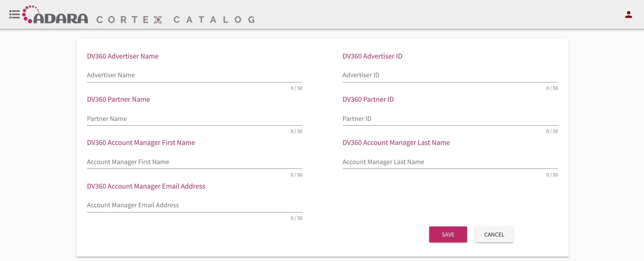Click DV360 Account Manager Last Name label
Image resolution: width=644 pixels, height=261 pixels.
[396, 142]
